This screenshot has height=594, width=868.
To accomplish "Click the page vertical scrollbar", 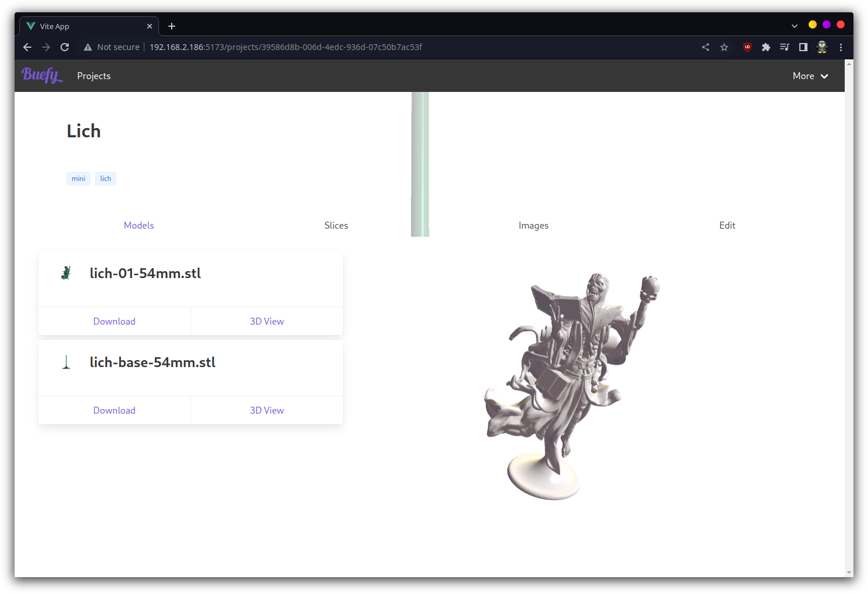I will tap(849, 318).
